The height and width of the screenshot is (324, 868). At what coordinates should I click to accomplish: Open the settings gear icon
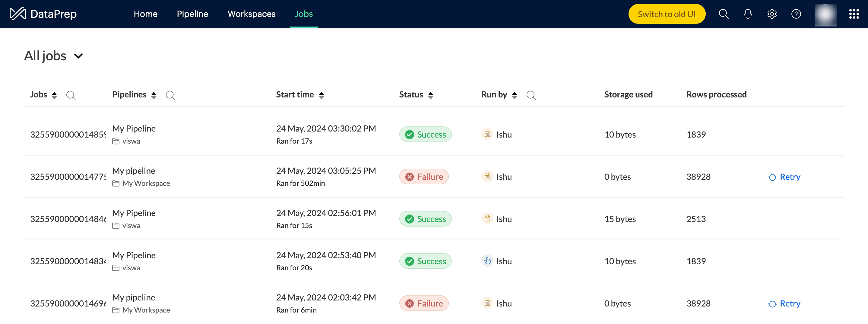[772, 14]
